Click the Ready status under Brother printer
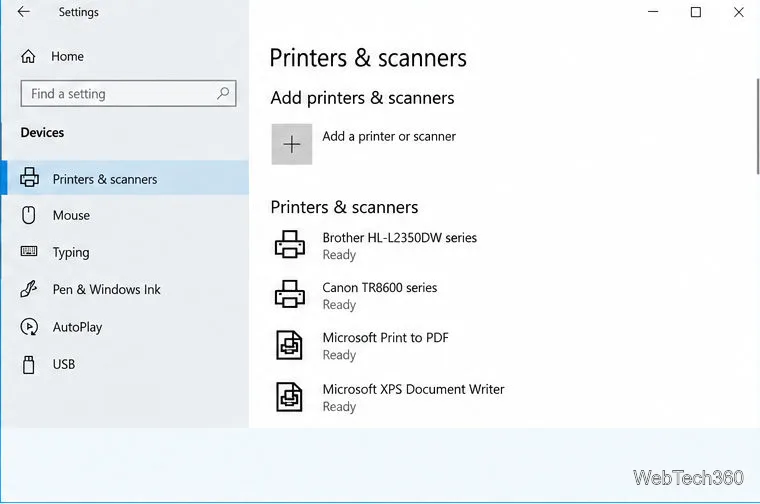 point(339,255)
